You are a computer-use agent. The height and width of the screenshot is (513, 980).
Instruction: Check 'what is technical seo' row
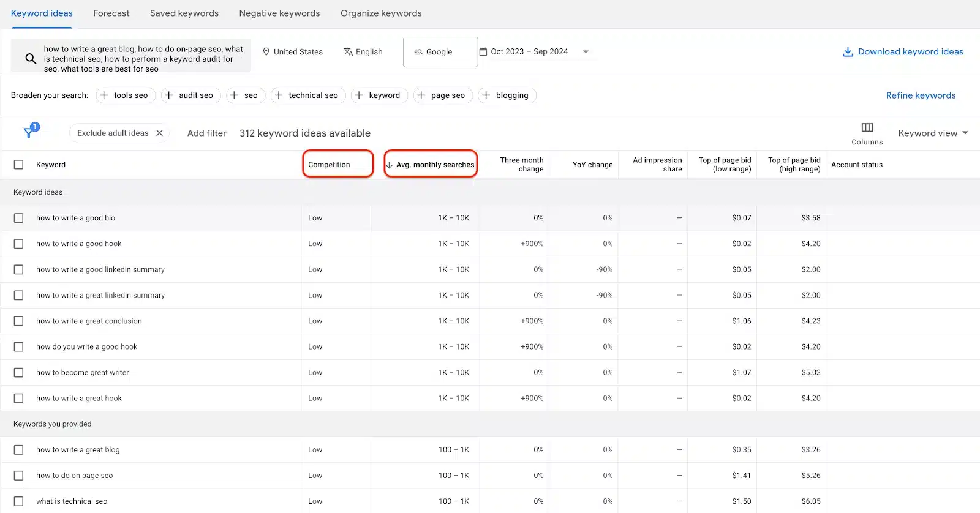point(18,501)
